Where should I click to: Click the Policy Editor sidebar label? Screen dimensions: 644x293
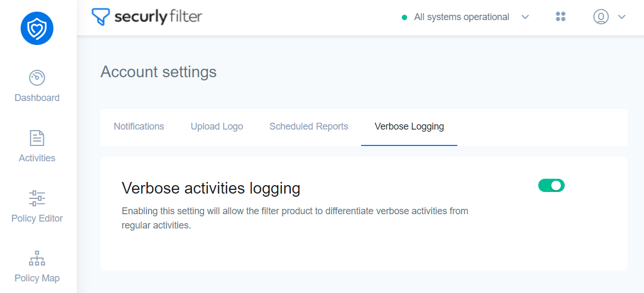pos(37,218)
